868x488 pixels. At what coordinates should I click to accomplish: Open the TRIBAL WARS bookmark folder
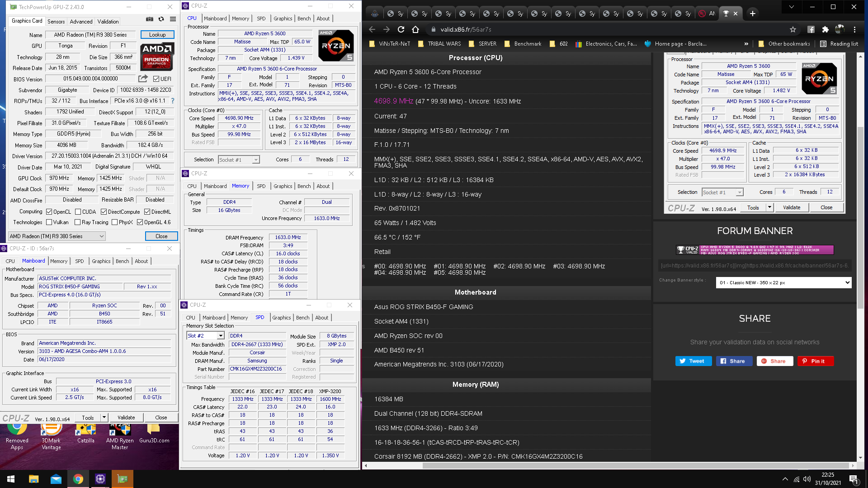439,44
